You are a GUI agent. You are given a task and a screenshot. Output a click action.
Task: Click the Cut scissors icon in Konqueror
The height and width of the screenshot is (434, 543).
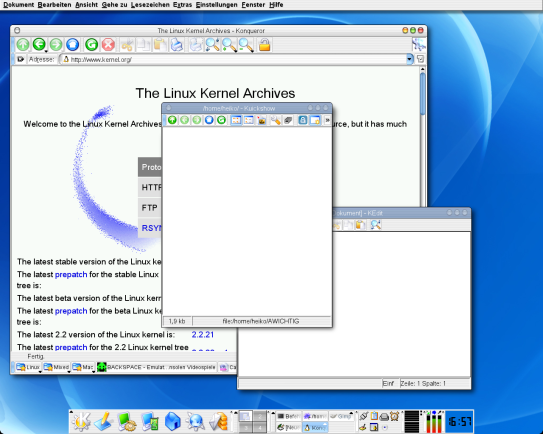coord(127,45)
